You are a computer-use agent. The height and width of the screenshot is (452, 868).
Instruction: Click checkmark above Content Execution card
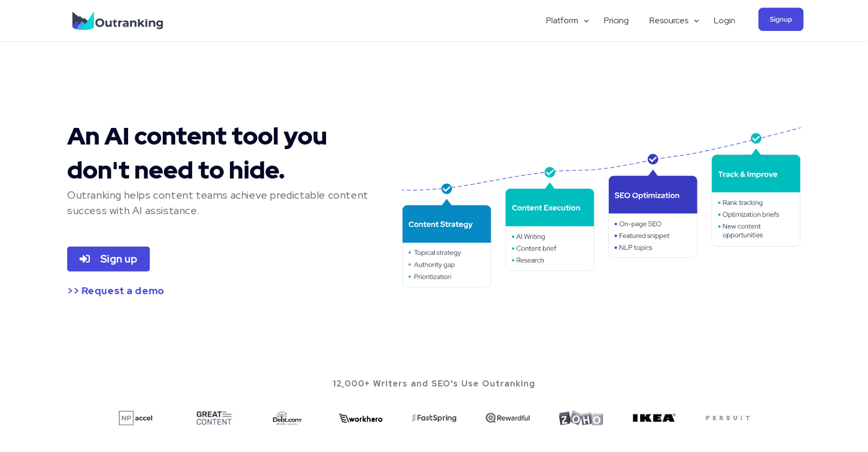(x=550, y=172)
